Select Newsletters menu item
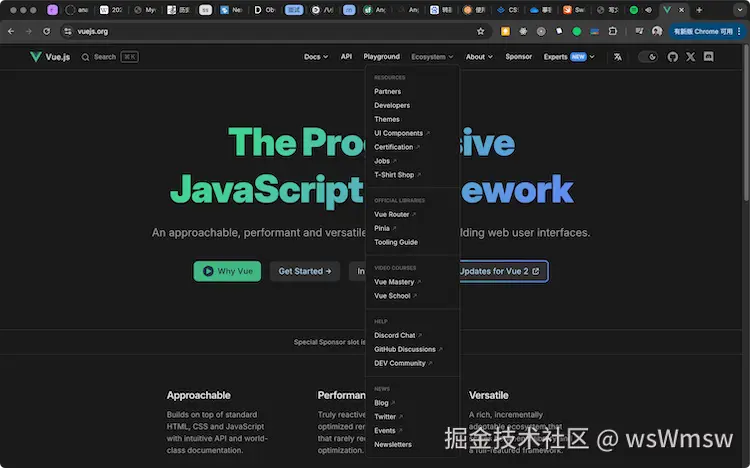This screenshot has height=468, width=750. [x=393, y=445]
